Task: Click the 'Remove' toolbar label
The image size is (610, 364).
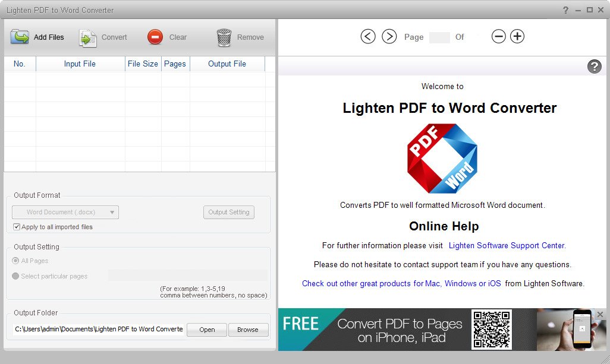Action: [x=250, y=37]
